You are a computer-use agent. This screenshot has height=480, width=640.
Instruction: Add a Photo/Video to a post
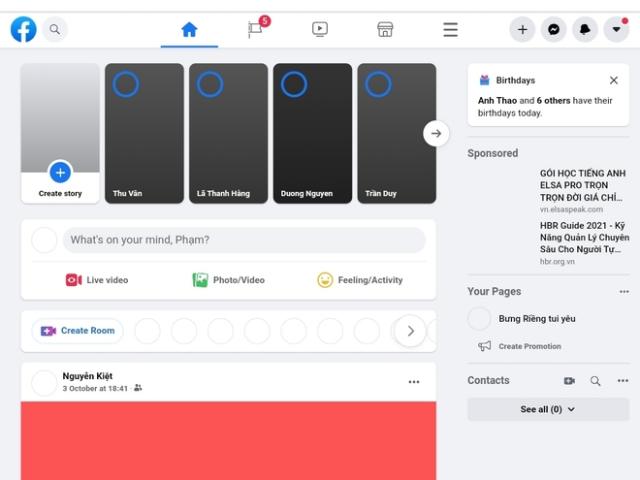pyautogui.click(x=229, y=280)
